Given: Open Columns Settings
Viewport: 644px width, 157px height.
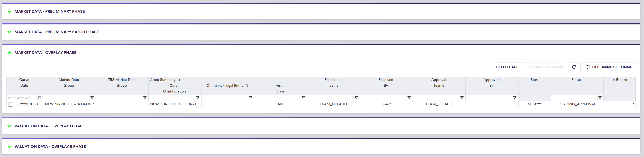Looking at the screenshot, I should pyautogui.click(x=609, y=67).
